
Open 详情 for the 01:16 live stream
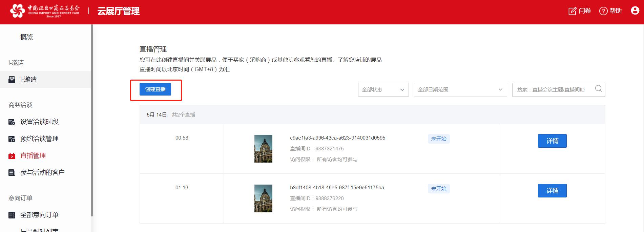click(552, 191)
